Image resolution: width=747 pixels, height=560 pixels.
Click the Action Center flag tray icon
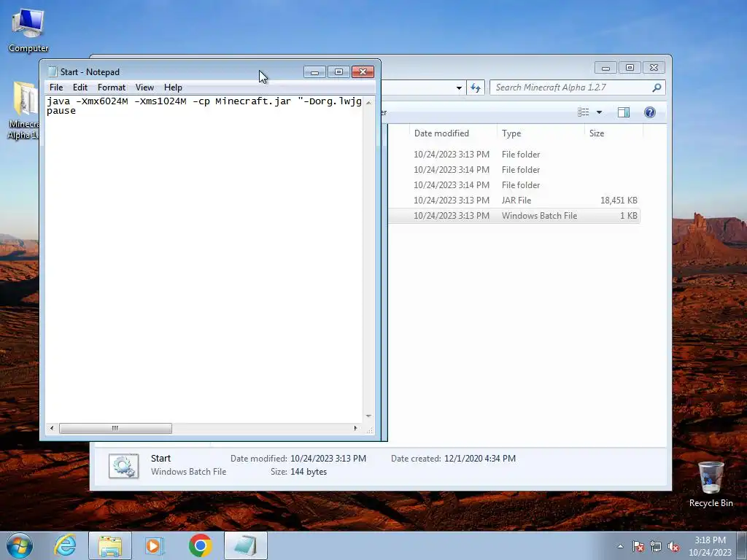point(638,547)
